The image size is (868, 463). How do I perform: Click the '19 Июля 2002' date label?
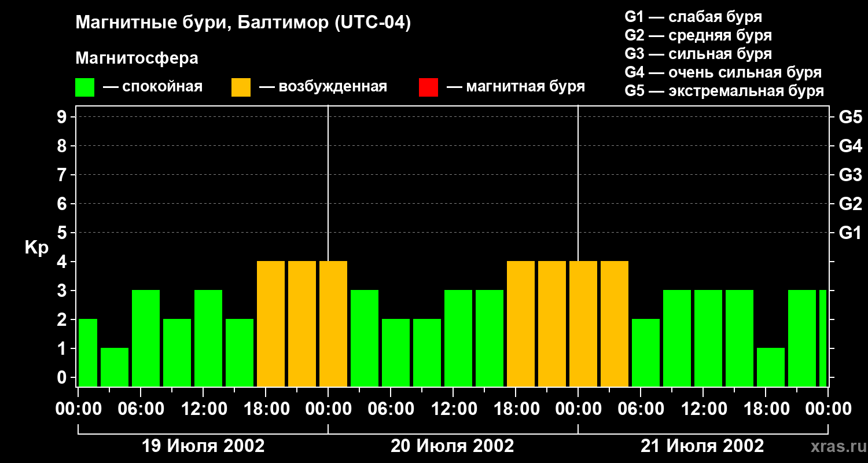(x=203, y=446)
